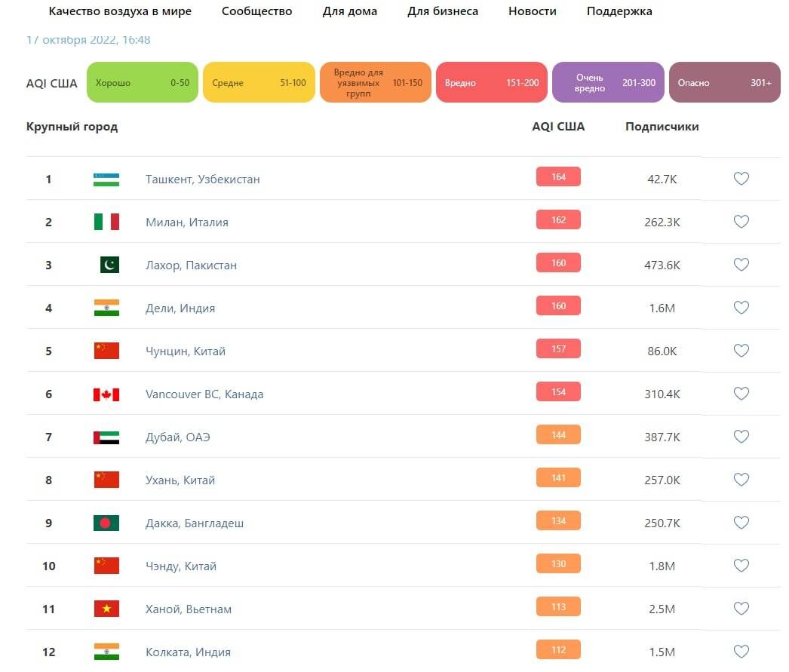Open 'Качество воздуха в мире' menu
Screen dimensions: 789x672
[120, 11]
